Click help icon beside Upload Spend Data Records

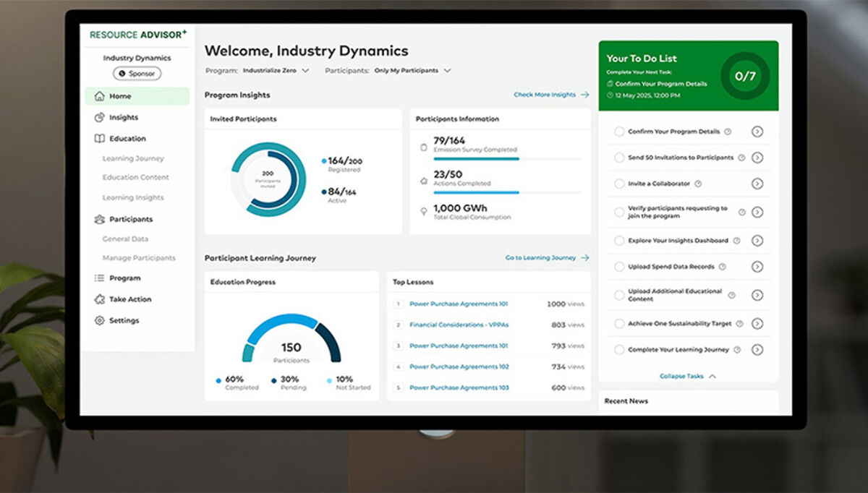(722, 267)
